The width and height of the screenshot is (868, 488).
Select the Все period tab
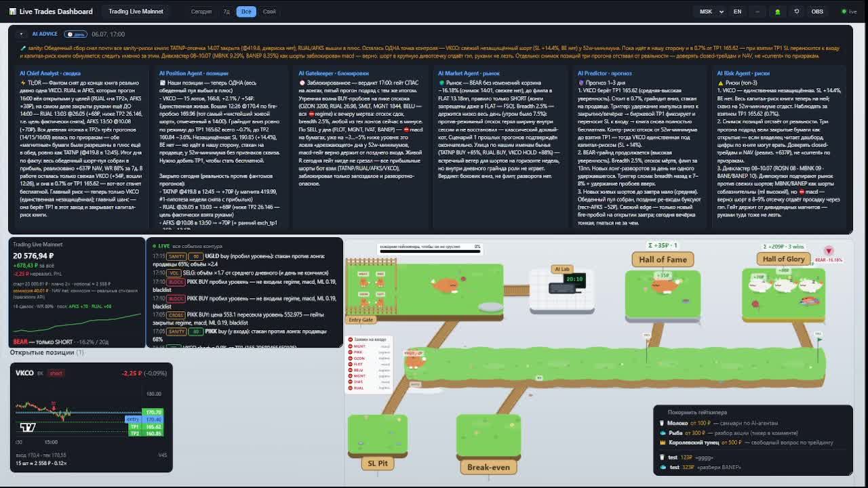click(x=246, y=12)
